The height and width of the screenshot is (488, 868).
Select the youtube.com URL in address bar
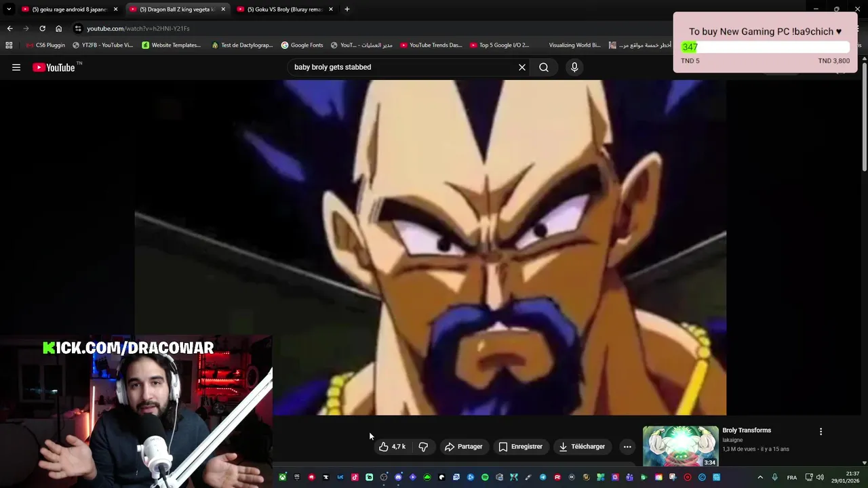coord(138,28)
